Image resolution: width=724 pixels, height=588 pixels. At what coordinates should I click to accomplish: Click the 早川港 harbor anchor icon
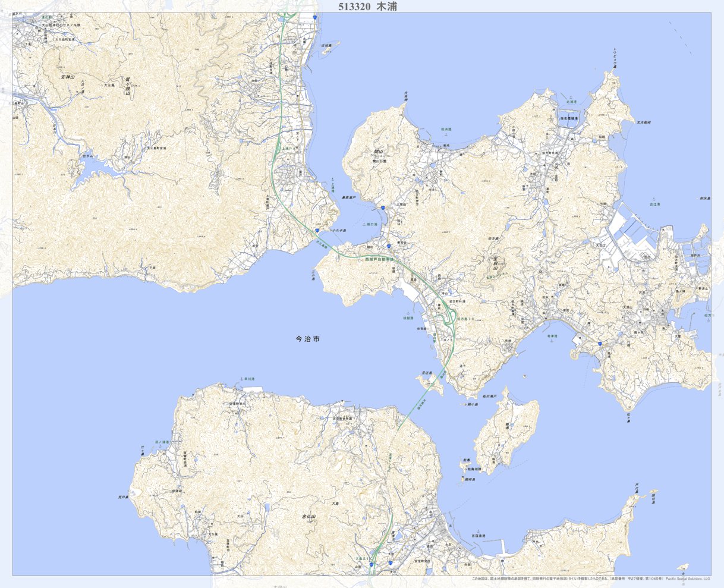coord(241,378)
